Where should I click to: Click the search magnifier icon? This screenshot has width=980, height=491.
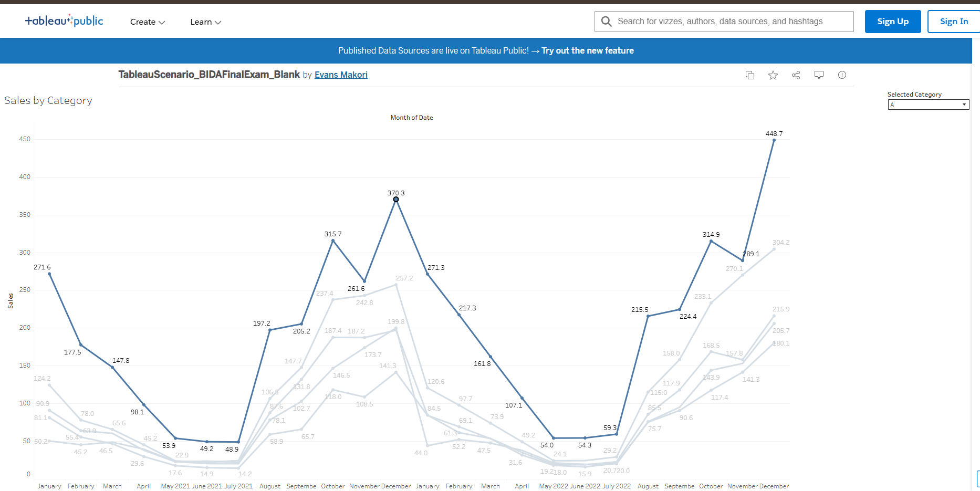607,22
